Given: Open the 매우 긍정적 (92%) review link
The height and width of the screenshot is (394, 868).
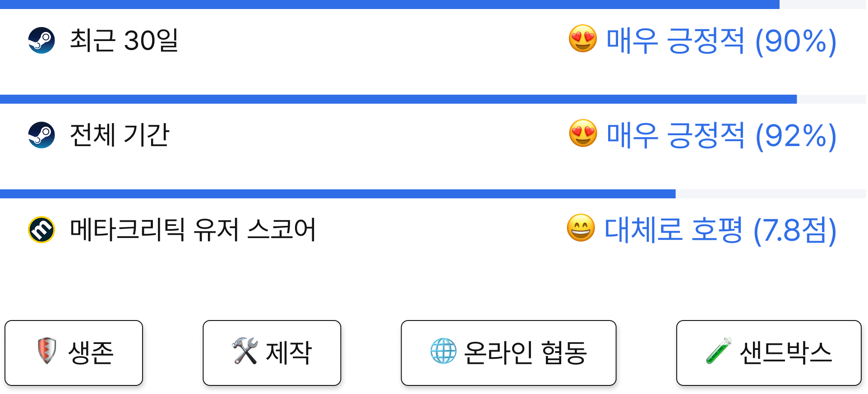Looking at the screenshot, I should coord(721,136).
